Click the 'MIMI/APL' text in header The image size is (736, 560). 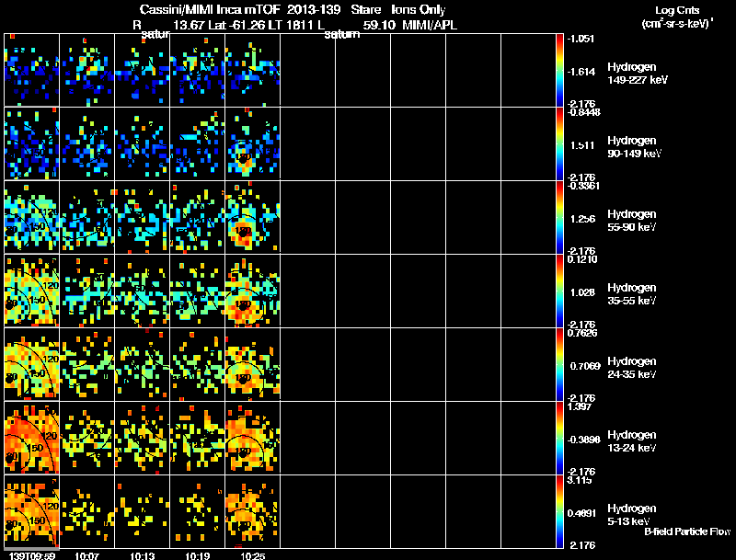click(x=430, y=25)
